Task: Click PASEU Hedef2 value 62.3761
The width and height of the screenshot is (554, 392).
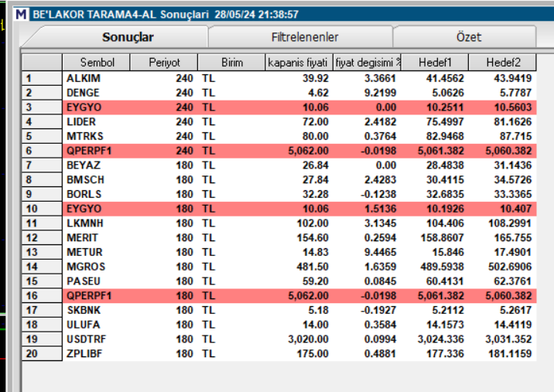Action: [513, 281]
